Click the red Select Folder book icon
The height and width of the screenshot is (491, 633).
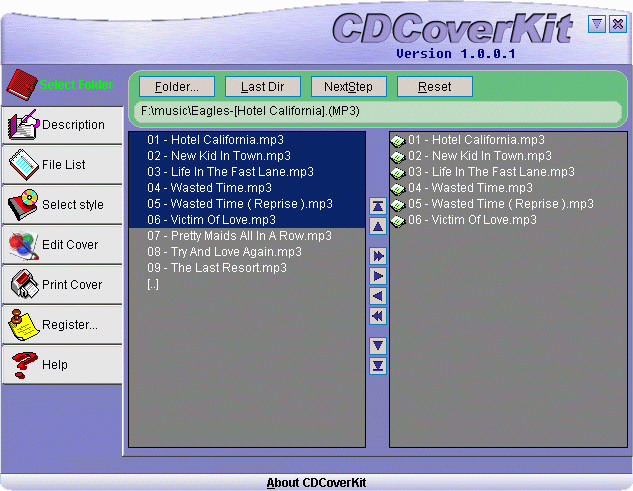pyautogui.click(x=22, y=85)
